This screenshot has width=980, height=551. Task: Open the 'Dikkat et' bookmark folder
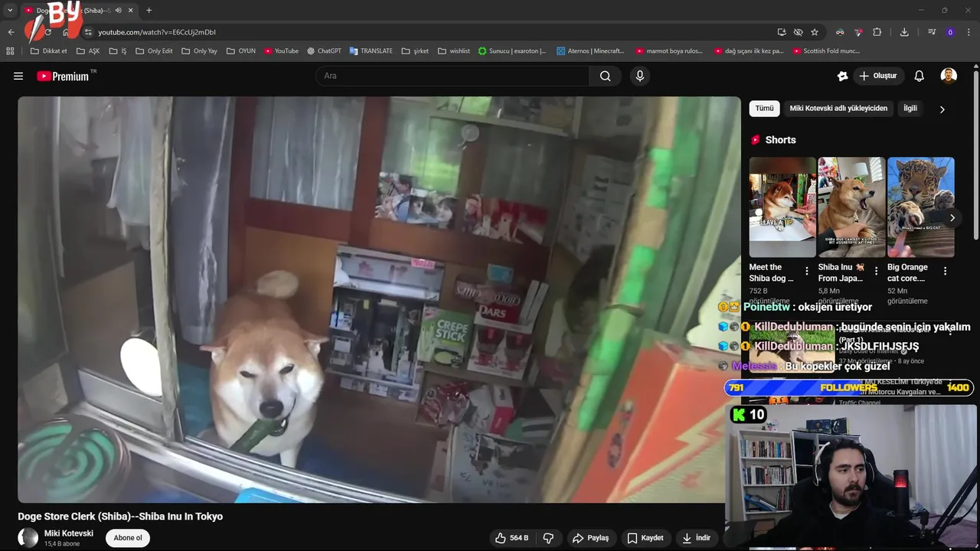49,51
